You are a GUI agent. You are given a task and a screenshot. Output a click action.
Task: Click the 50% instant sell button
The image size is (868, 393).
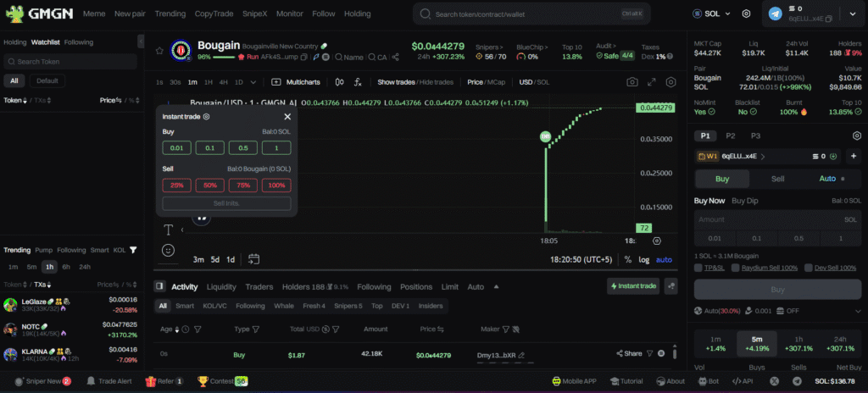210,185
